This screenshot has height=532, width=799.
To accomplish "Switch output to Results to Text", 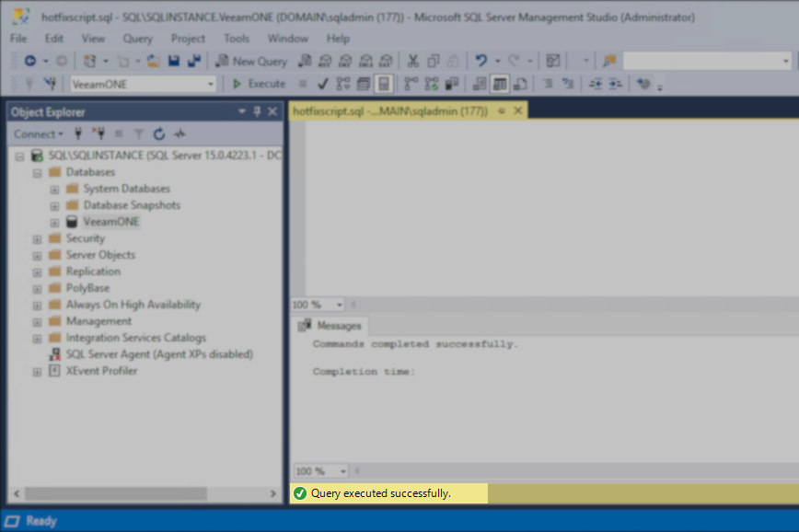I will [x=480, y=84].
